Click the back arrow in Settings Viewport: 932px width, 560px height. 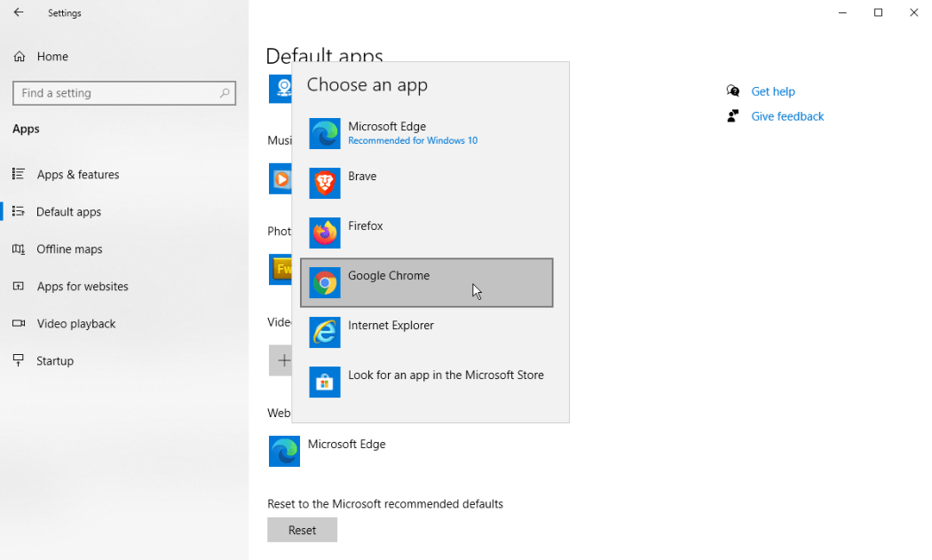click(x=19, y=13)
